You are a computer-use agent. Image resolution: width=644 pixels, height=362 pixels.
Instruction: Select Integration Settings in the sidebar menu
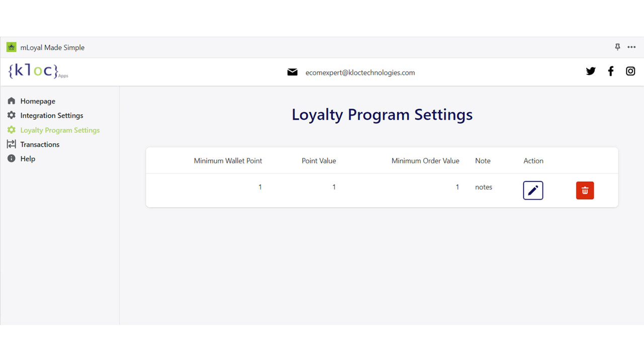point(51,115)
